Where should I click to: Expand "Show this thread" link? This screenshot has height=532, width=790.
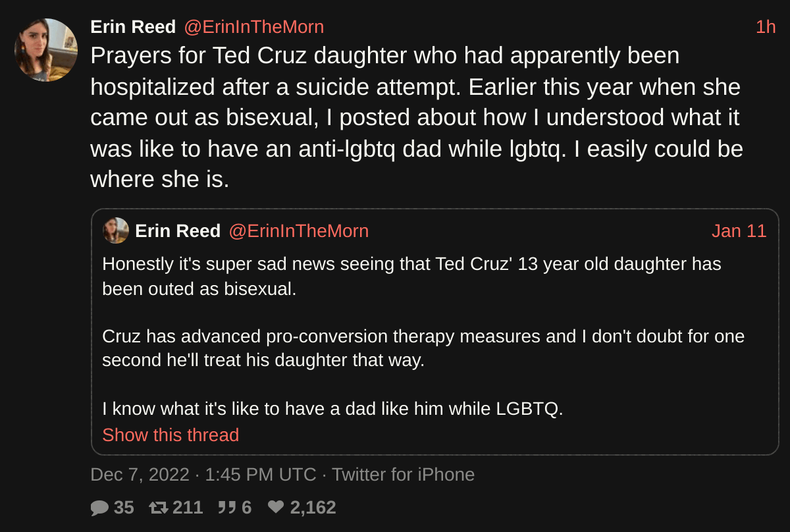point(171,435)
